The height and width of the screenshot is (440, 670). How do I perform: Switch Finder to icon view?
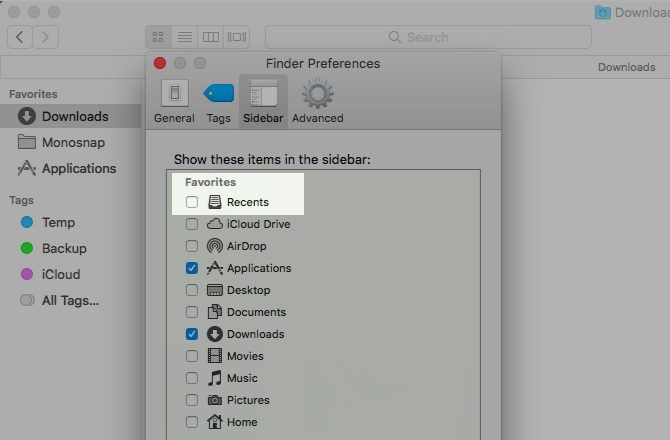click(x=158, y=37)
